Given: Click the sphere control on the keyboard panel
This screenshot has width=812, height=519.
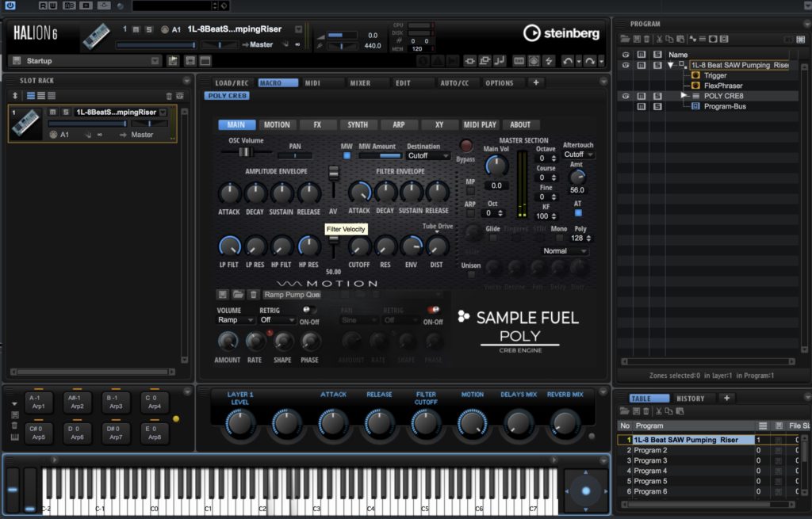Looking at the screenshot, I should [586, 491].
